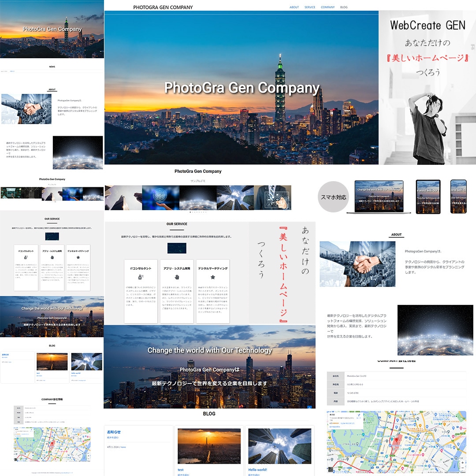Click the 'WebCreate GEN' heading text
476x476 pixels.
click(428, 25)
